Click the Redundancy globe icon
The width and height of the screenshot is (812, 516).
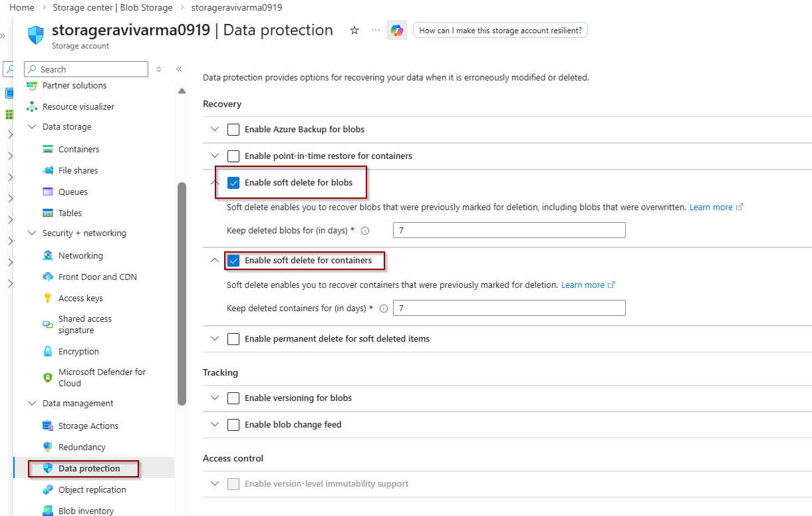(48, 448)
